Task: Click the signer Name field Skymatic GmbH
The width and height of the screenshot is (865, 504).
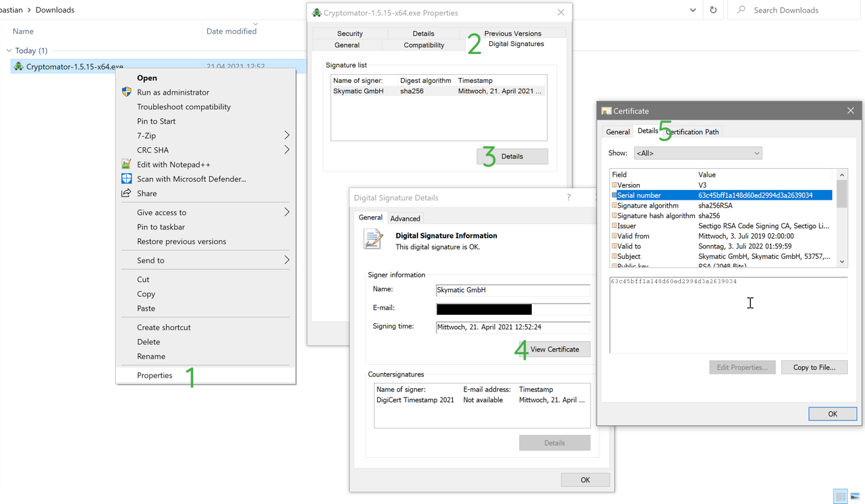Action: click(x=513, y=290)
